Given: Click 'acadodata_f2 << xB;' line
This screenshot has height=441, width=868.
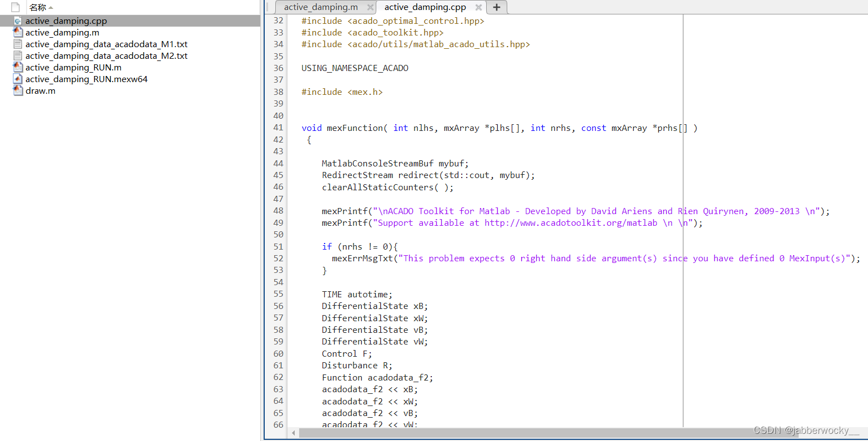Looking at the screenshot, I should tap(370, 389).
